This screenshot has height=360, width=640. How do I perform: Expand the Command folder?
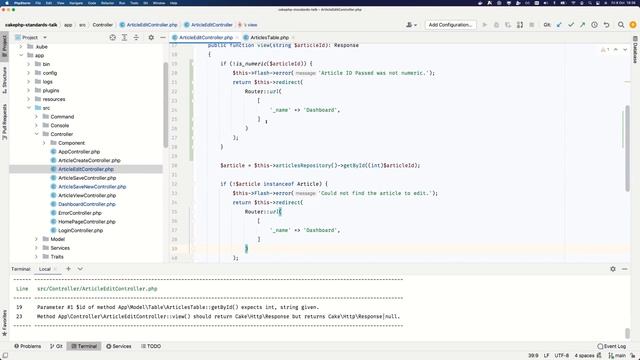pos(36,117)
